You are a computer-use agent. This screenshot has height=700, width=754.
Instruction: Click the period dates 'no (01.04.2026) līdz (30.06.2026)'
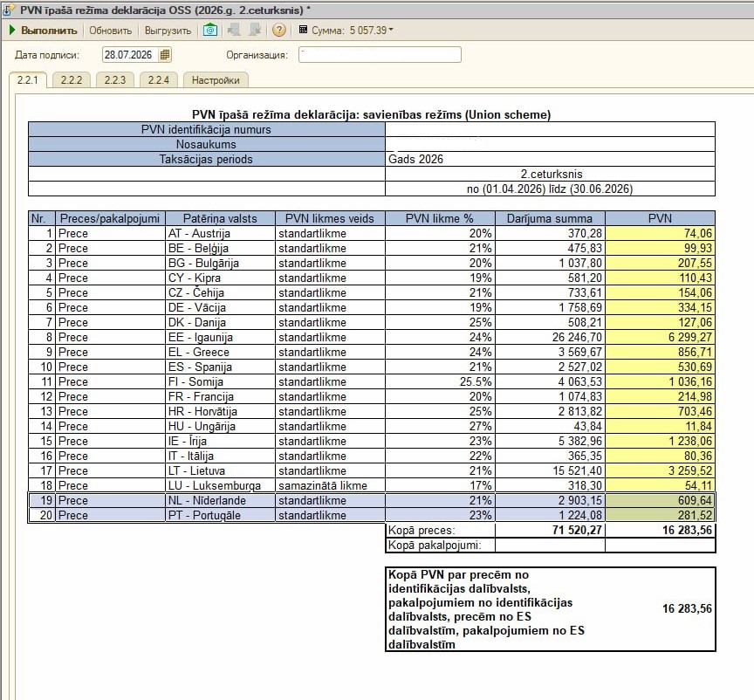point(550,189)
